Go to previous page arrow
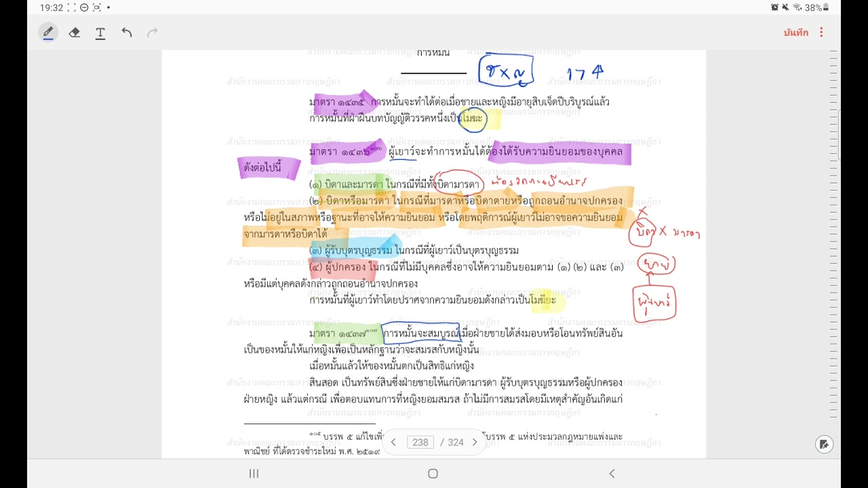The height and width of the screenshot is (488, 868). pyautogui.click(x=393, y=442)
